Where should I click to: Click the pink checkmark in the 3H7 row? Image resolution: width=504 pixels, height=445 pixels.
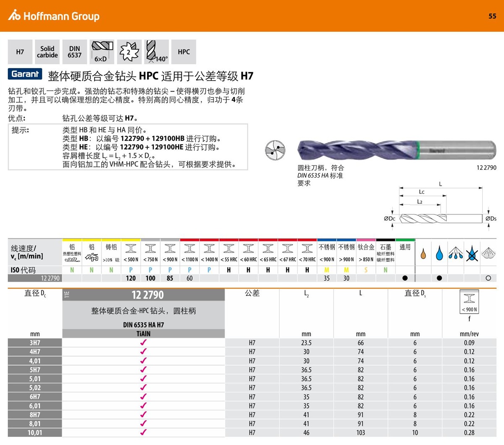pyautogui.click(x=143, y=343)
